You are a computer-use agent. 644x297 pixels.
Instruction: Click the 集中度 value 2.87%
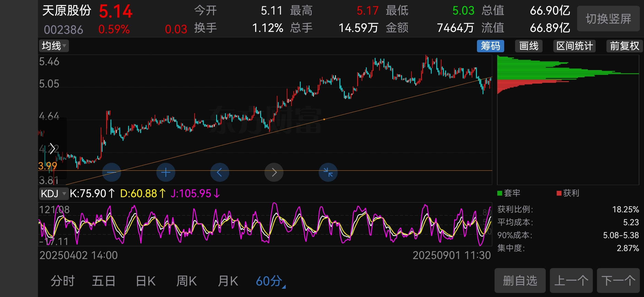tap(628, 248)
